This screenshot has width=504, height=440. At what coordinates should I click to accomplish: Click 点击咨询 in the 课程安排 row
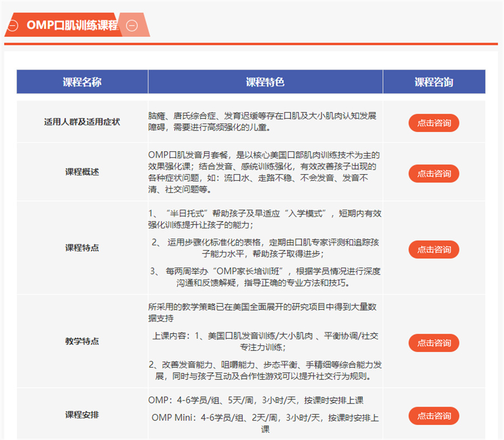pyautogui.click(x=433, y=416)
